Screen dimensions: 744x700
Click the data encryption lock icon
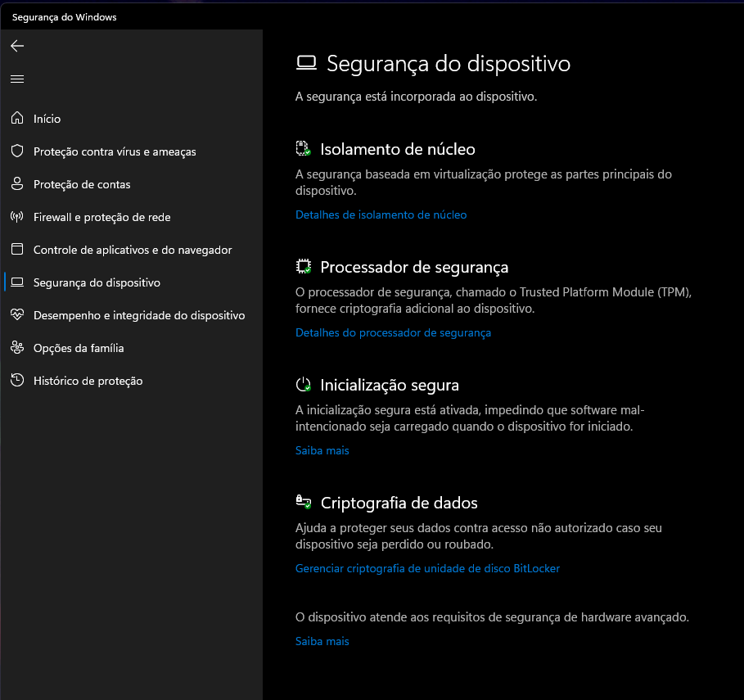click(303, 502)
